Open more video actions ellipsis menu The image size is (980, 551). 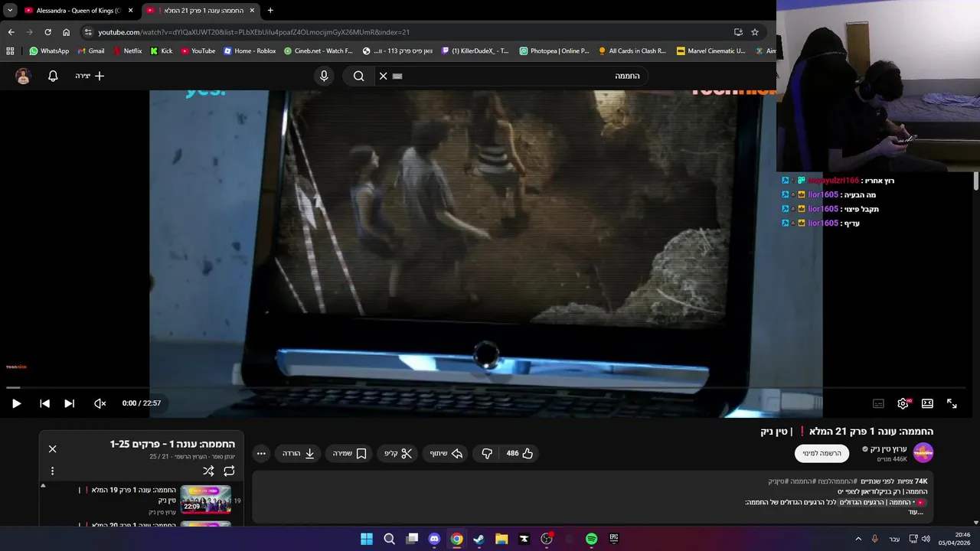[261, 453]
